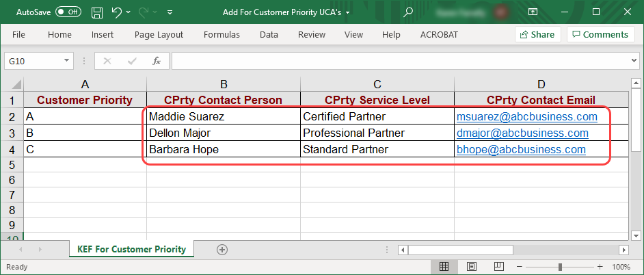Click the zoom slider handle
Screen dimensions: 644x275
(x=561, y=267)
